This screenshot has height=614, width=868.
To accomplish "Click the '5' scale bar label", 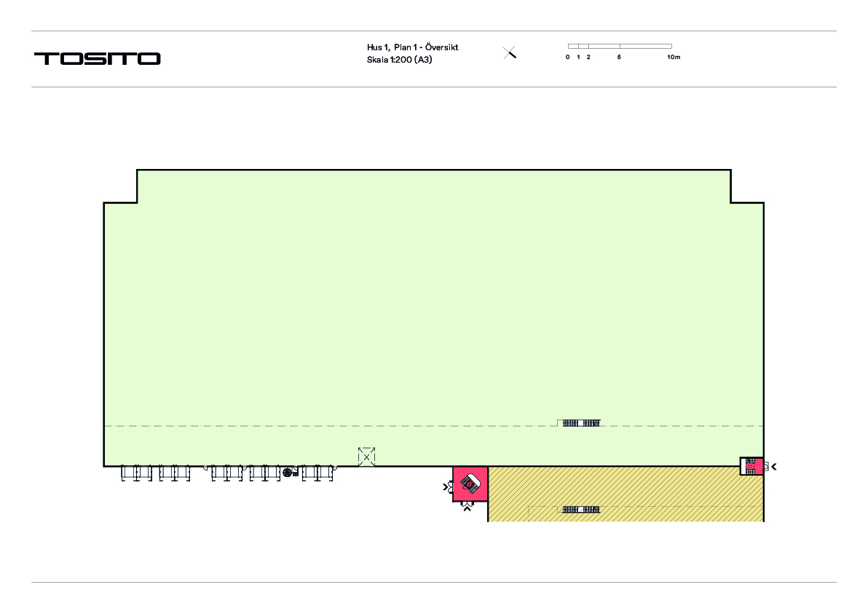I will (619, 57).
